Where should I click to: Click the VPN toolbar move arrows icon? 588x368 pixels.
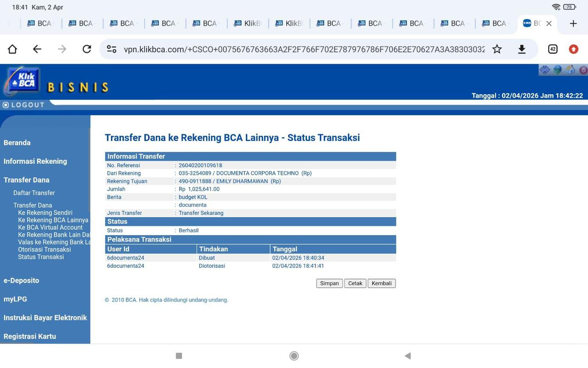(x=544, y=70)
